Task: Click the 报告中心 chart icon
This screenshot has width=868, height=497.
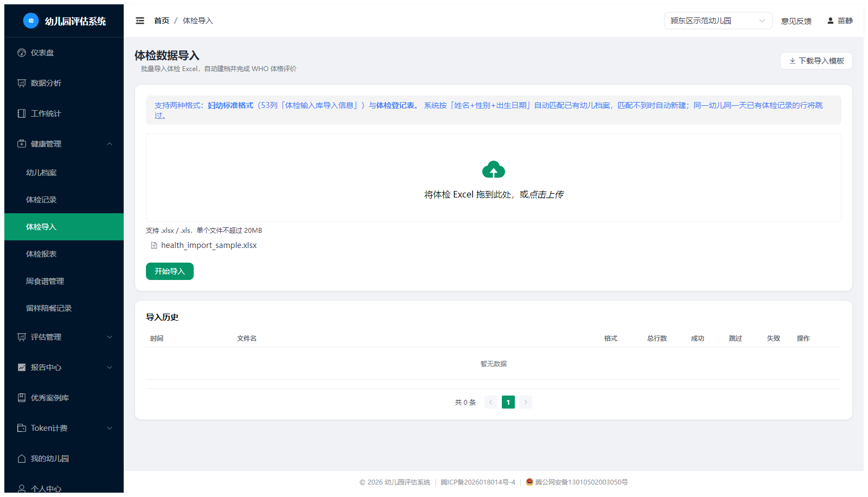Action: [x=22, y=367]
